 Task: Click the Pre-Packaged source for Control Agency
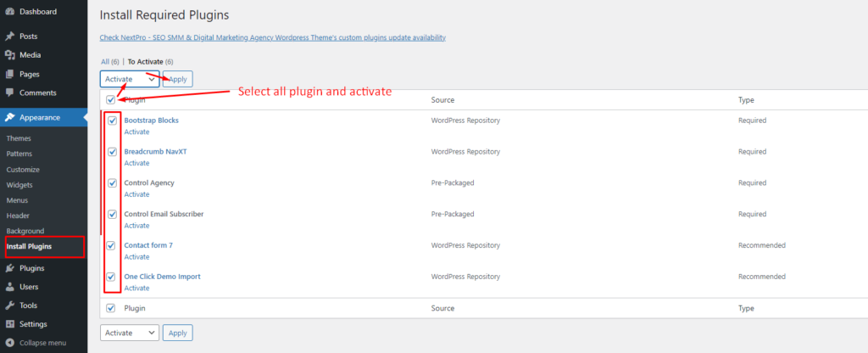pyautogui.click(x=453, y=183)
